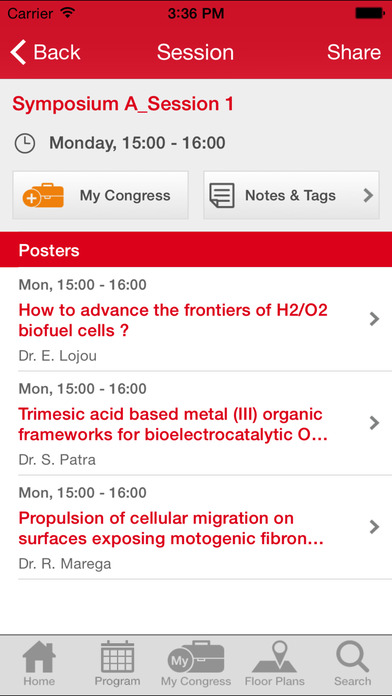Select the Dr. R. Marega poster row

[x=196, y=527]
